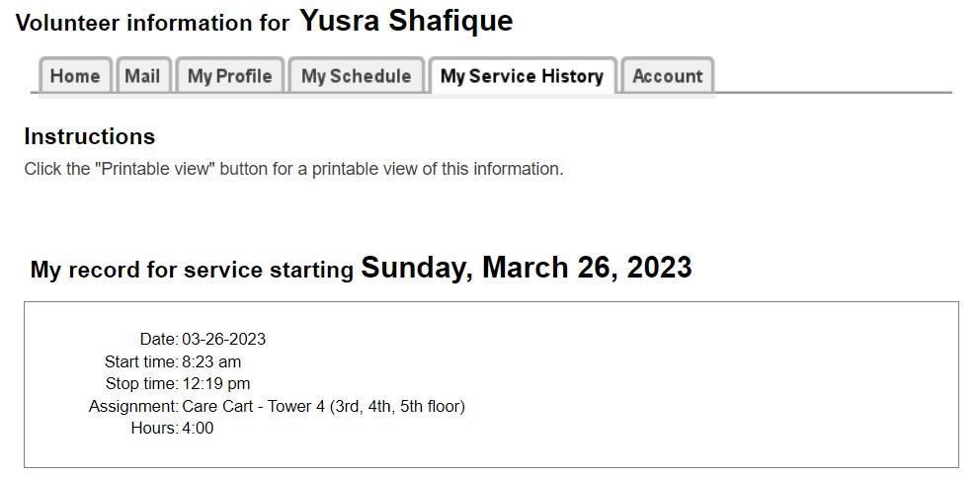
Task: Click the Instructions heading
Action: [89, 136]
